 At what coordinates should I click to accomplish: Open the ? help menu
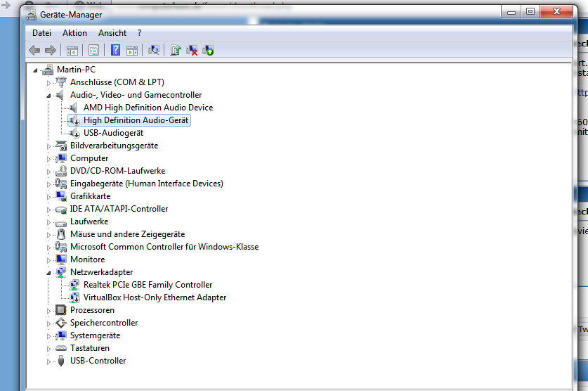point(140,33)
